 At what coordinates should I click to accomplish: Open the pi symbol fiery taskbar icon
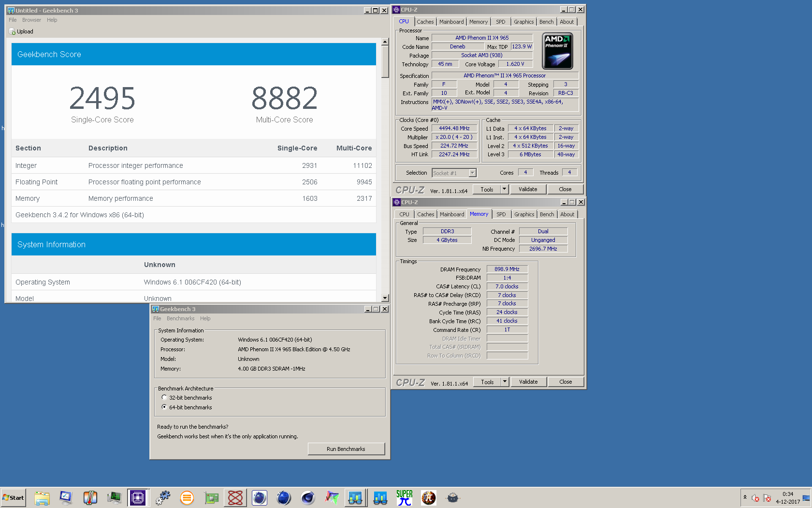(x=429, y=497)
